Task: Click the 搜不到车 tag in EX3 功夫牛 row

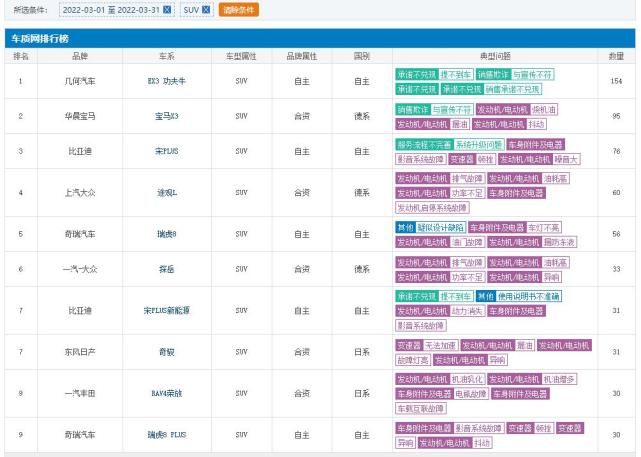Action: [456, 75]
